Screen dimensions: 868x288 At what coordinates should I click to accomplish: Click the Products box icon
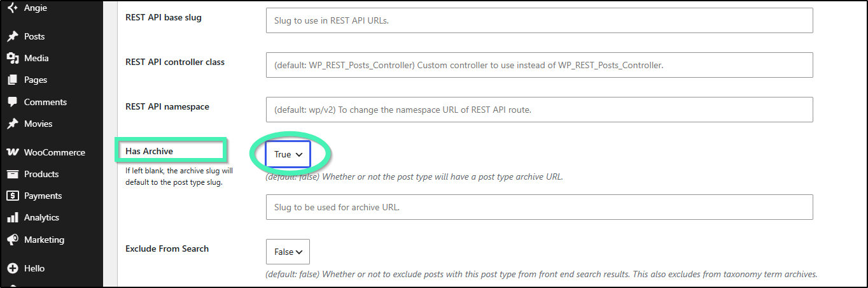[x=12, y=174]
